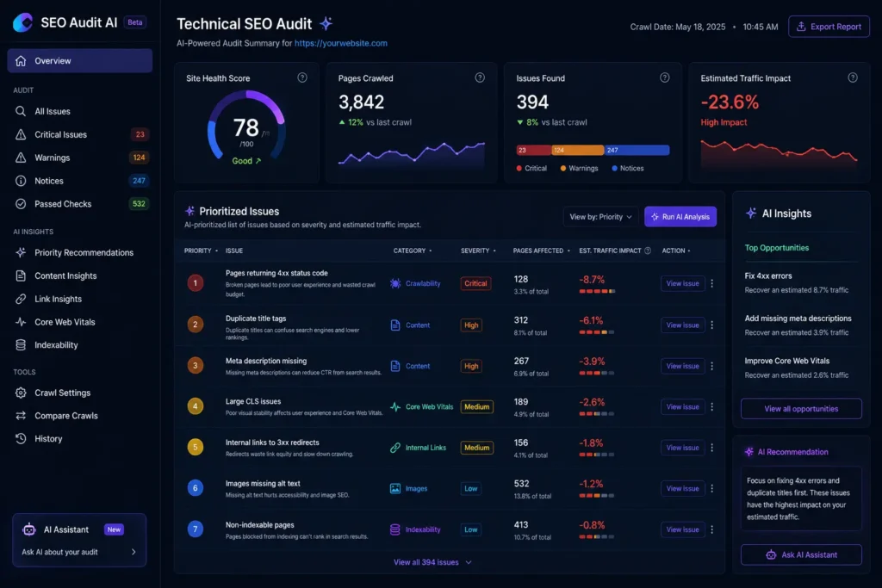Expand View all 394 issues

coord(432,562)
